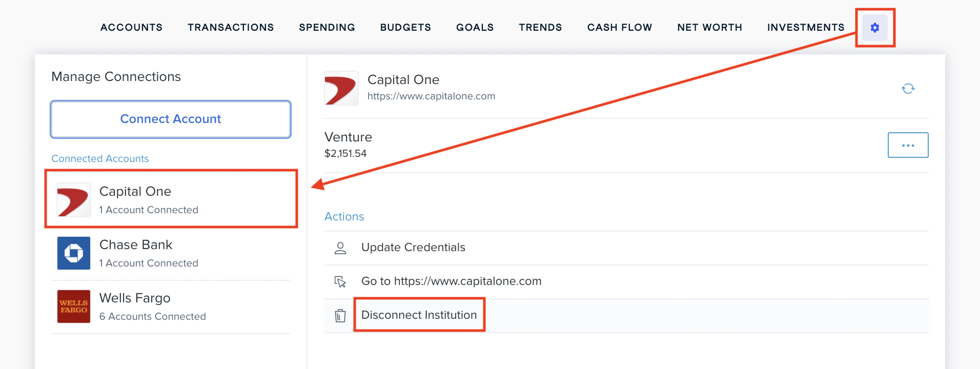Click Update Credentials action

click(413, 248)
